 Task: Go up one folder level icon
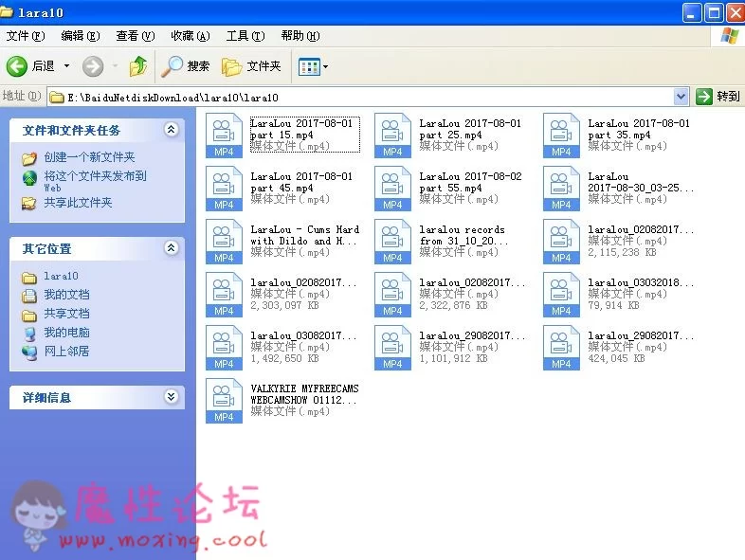[x=138, y=66]
